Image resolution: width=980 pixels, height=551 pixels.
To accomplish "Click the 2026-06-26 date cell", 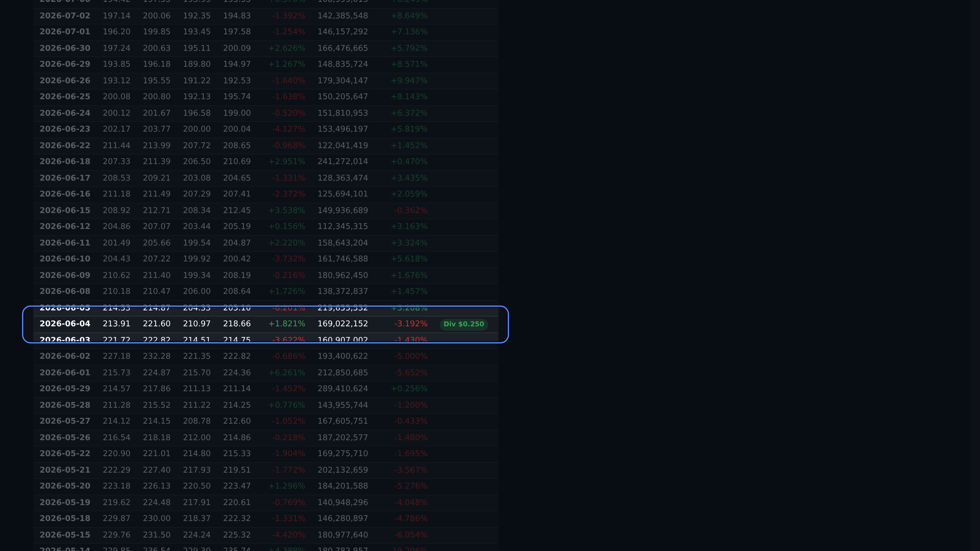I will pyautogui.click(x=65, y=81).
